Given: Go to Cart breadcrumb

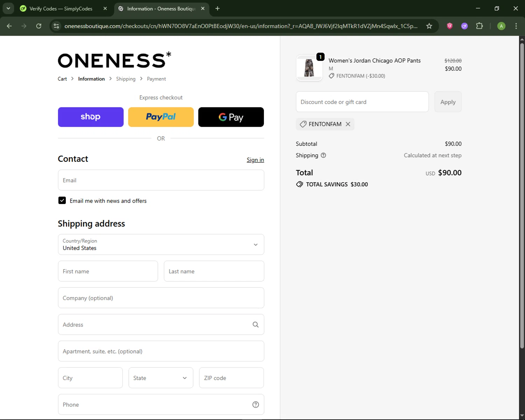Looking at the screenshot, I should click(x=62, y=79).
